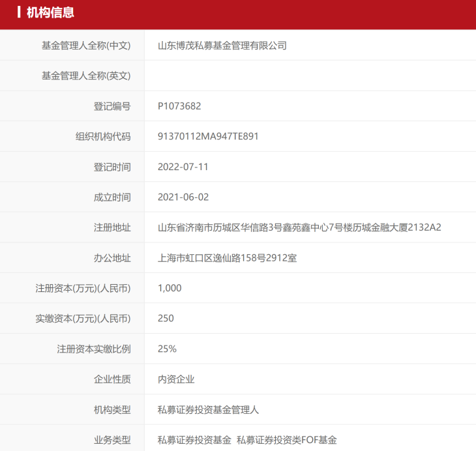Select organization code 91370112MA947TE891
This screenshot has height=451, width=476.
pyautogui.click(x=208, y=136)
